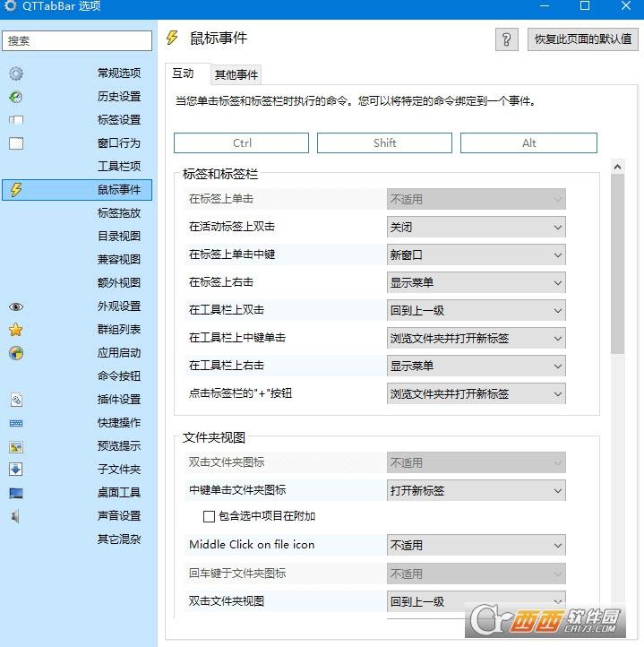
Task: Click the vertical scrollbar thumb
Action: [x=618, y=263]
